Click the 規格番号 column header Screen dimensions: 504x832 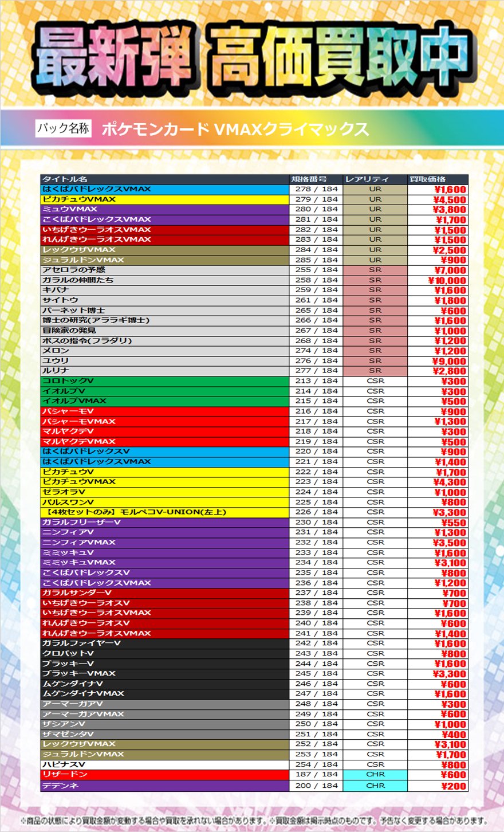316,179
